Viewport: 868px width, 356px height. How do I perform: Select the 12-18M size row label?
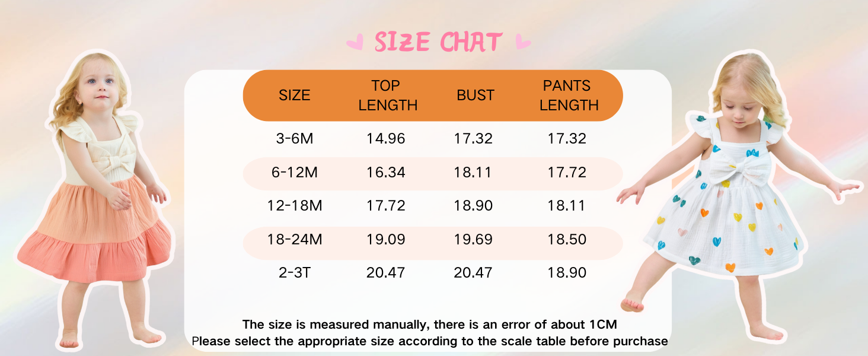(x=295, y=206)
